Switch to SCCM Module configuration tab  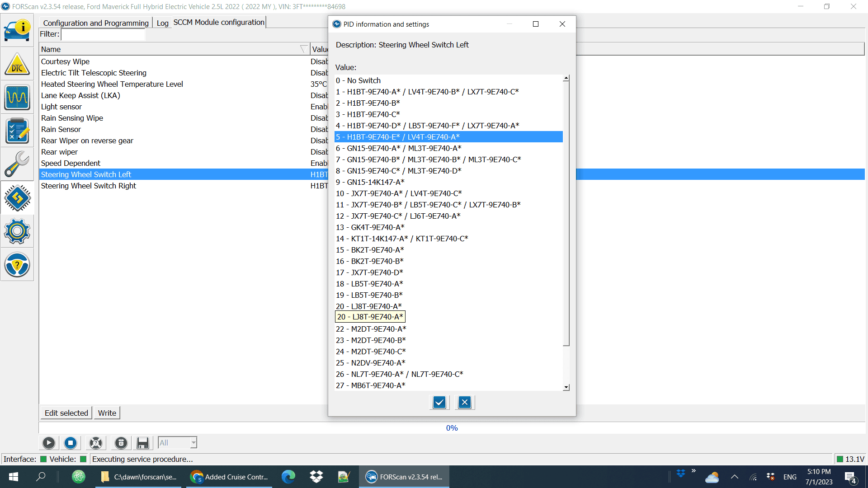(x=219, y=22)
